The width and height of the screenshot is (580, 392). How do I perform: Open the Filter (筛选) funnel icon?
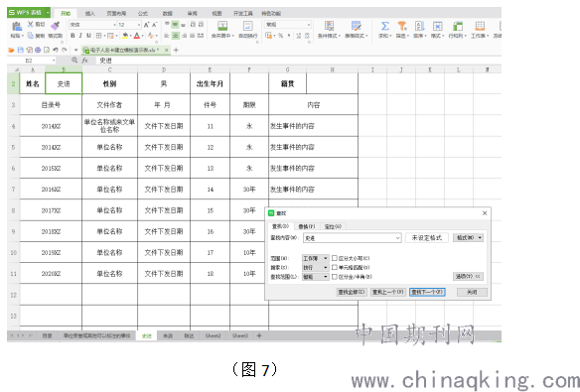tap(402, 26)
